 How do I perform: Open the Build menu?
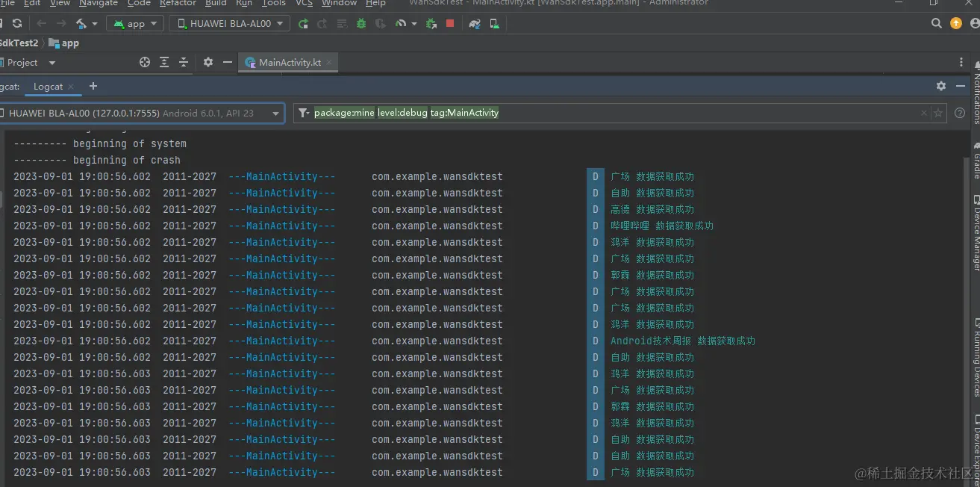pyautogui.click(x=216, y=3)
